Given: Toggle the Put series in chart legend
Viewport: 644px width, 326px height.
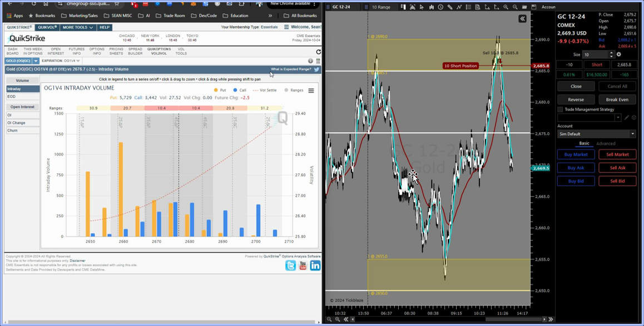Looking at the screenshot, I should pos(220,90).
